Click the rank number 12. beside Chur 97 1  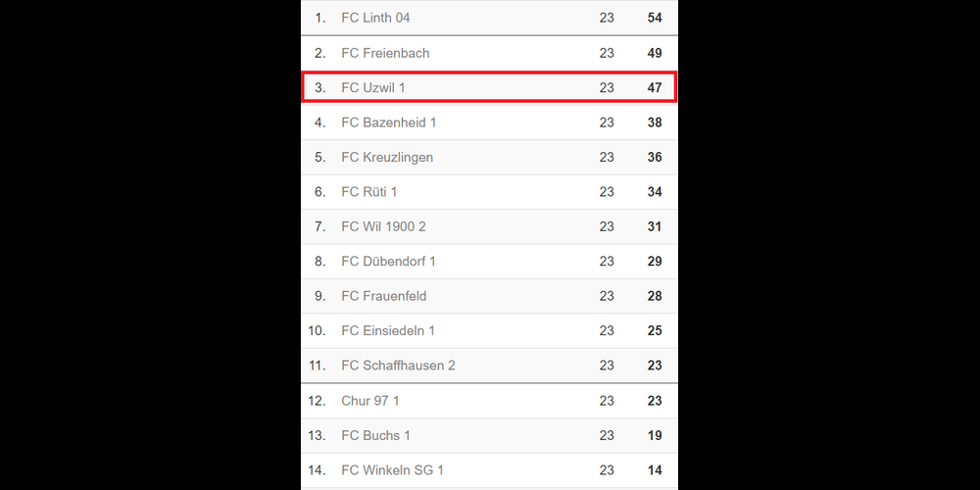coord(317,401)
